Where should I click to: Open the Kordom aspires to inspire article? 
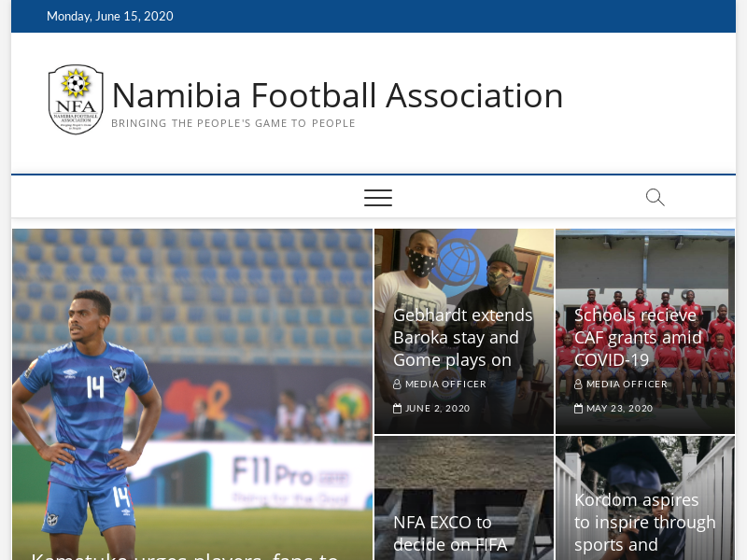point(644,522)
